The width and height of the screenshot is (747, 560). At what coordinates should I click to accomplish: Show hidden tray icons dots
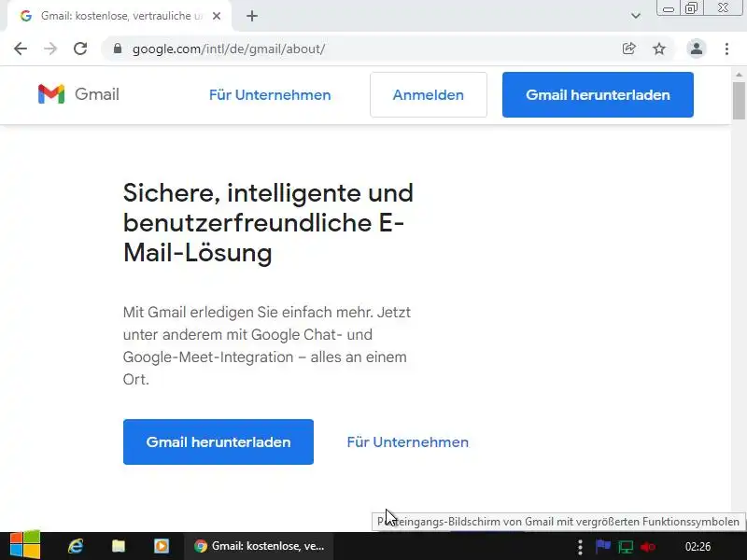click(580, 547)
